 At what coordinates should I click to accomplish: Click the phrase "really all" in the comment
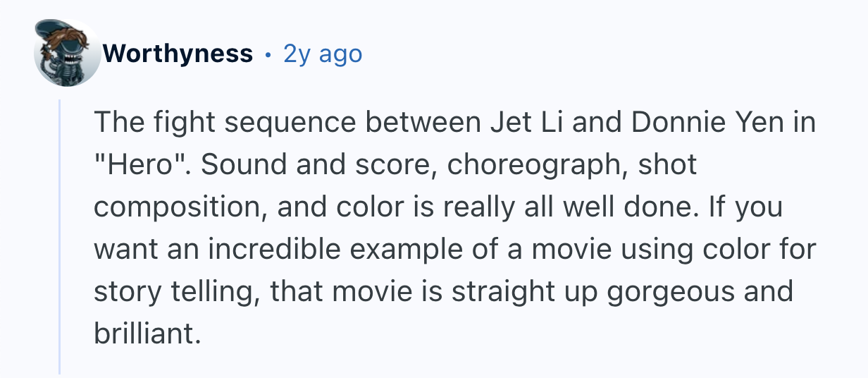click(x=483, y=207)
